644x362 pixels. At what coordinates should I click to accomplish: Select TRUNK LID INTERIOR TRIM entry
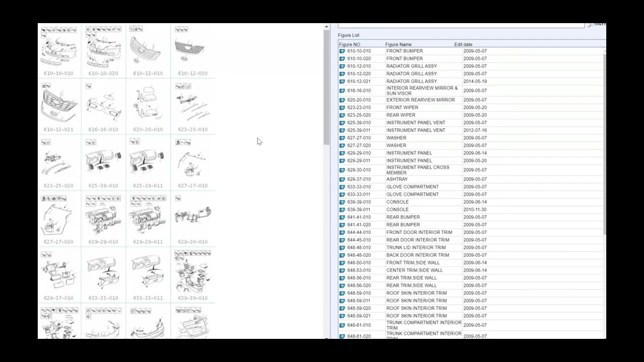(x=416, y=247)
